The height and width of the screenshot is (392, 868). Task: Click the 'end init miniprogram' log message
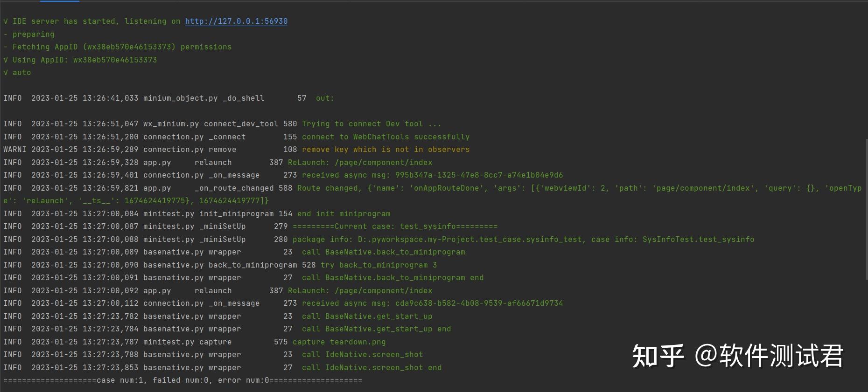click(x=343, y=214)
